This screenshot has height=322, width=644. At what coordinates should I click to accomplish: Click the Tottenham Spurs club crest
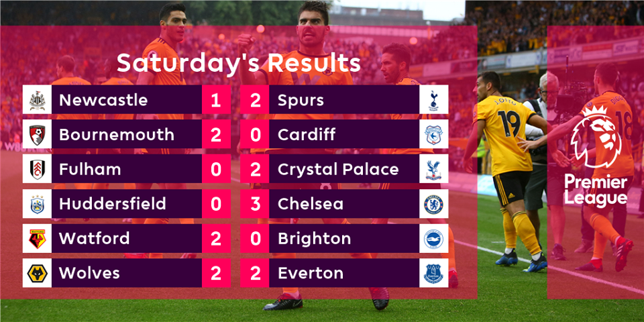coord(434,99)
